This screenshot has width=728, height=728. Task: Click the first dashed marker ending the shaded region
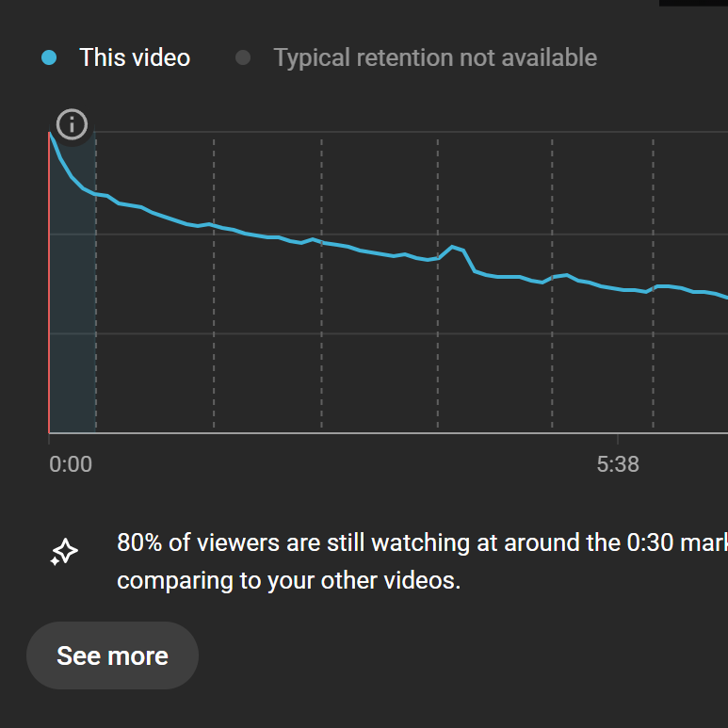pos(96,283)
